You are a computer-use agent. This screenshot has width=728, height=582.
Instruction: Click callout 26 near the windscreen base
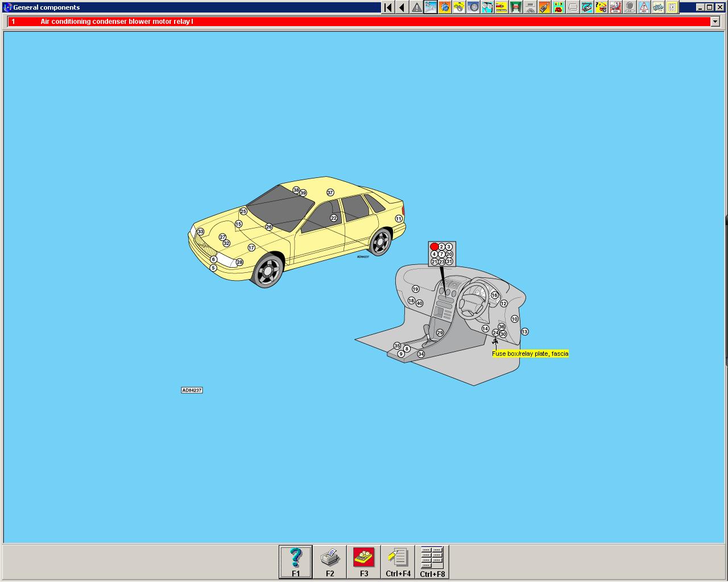[269, 227]
